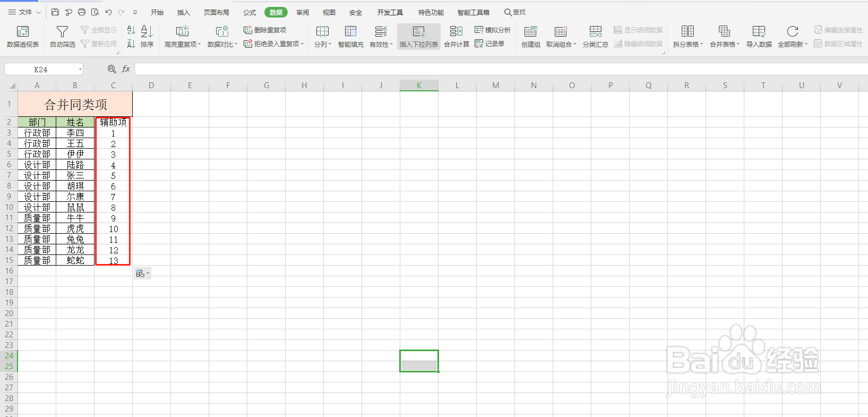Viewport: 868px width, 417px height.
Task: Expand the outline group dialog launcher
Action: tap(663, 53)
